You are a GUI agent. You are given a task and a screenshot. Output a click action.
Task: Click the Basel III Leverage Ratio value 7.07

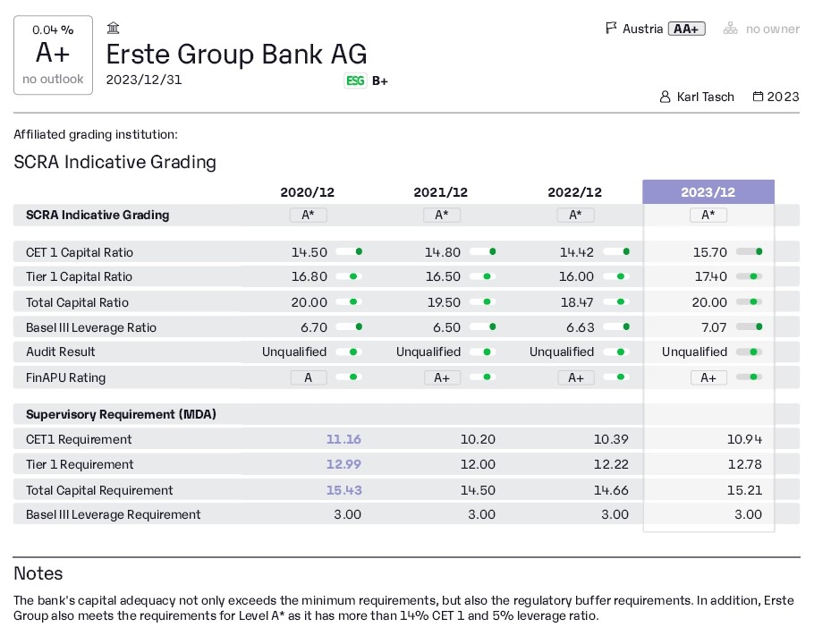[x=714, y=328]
